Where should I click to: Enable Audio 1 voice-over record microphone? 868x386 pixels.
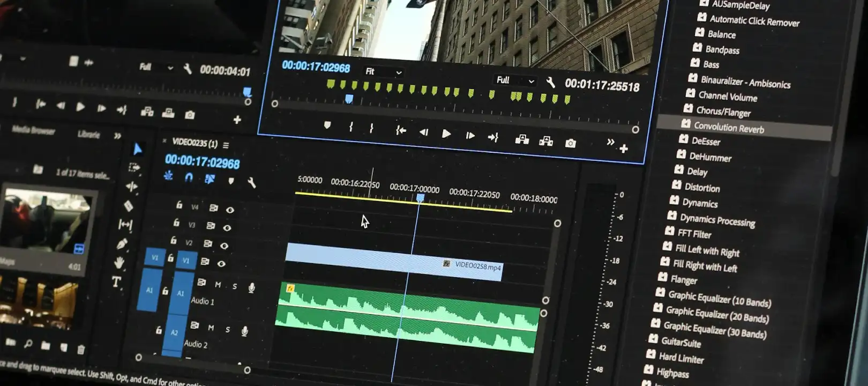point(251,288)
